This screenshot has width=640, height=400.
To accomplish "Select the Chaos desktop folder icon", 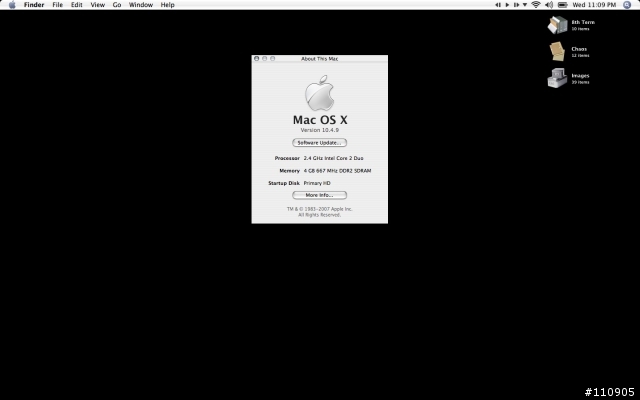I will click(x=558, y=51).
